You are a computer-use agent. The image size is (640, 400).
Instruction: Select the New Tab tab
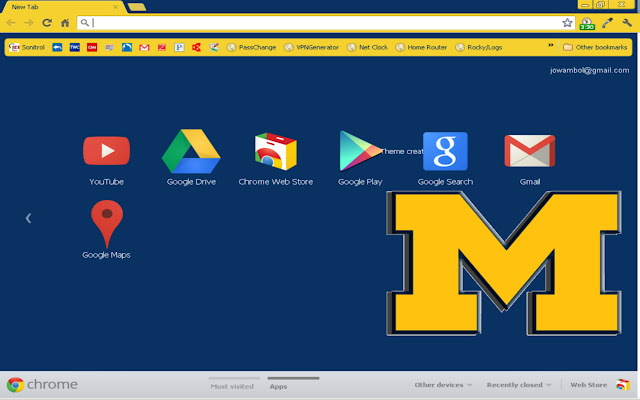pyautogui.click(x=61, y=7)
